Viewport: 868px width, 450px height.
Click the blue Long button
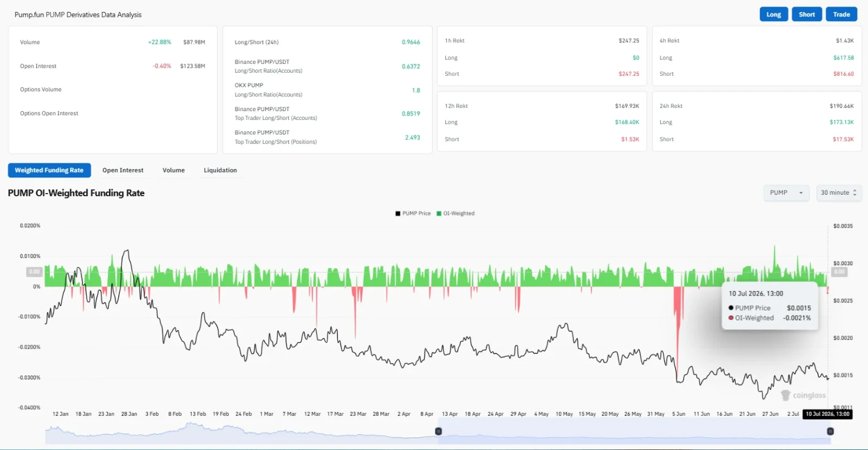tap(774, 15)
